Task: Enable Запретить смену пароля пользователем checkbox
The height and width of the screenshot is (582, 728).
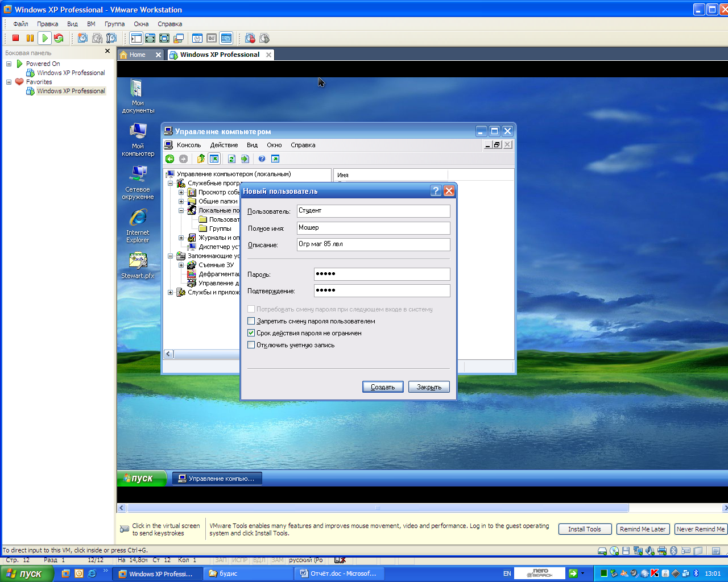Action: pos(251,321)
